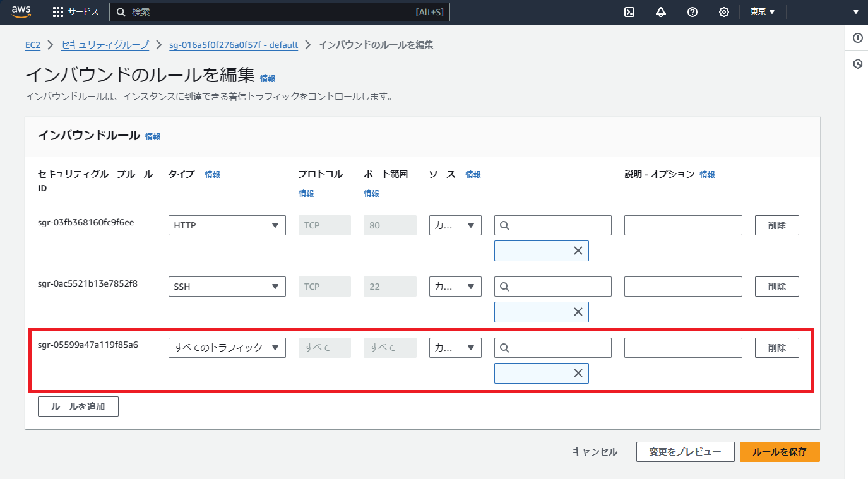
Task: Click the 変更をプレビュー button
Action: 686,452
